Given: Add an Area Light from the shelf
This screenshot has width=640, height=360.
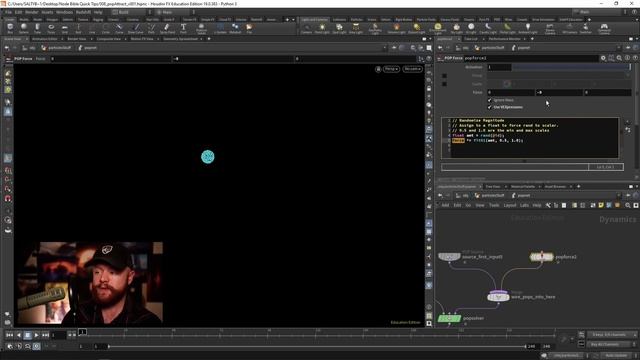Looking at the screenshot, I should pos(356,28).
